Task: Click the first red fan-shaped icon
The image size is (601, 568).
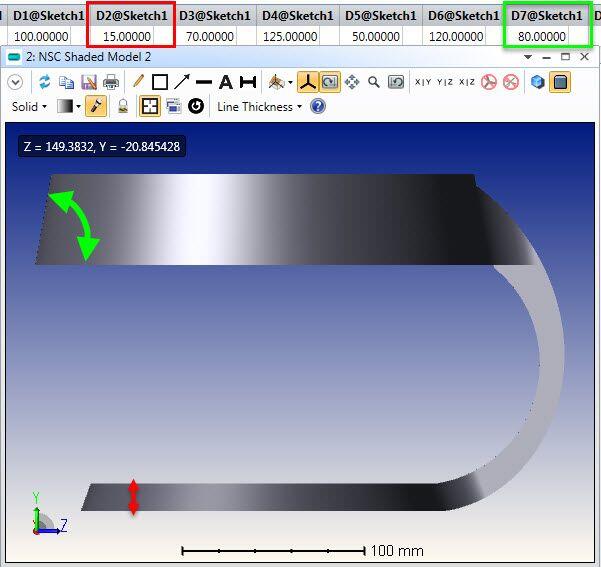Action: 489,82
